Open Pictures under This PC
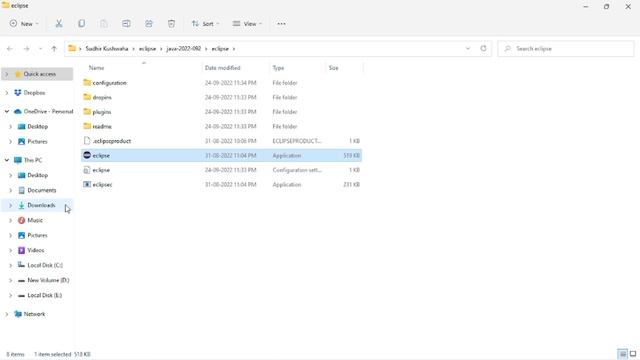 pos(37,236)
